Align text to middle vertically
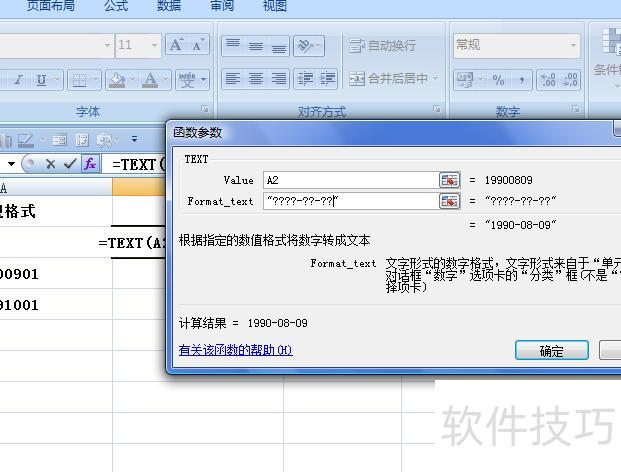The image size is (621, 472). tap(256, 45)
